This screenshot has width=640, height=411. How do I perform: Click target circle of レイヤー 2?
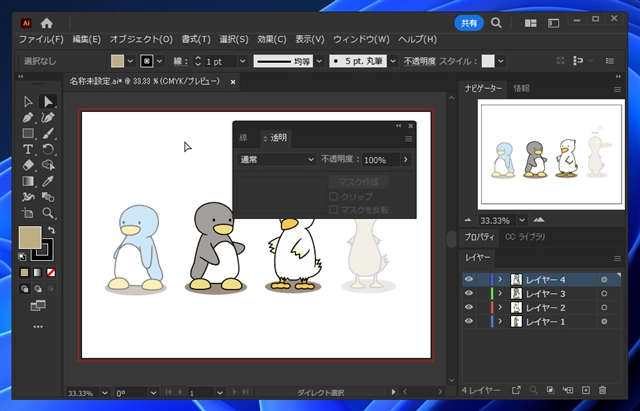(604, 308)
